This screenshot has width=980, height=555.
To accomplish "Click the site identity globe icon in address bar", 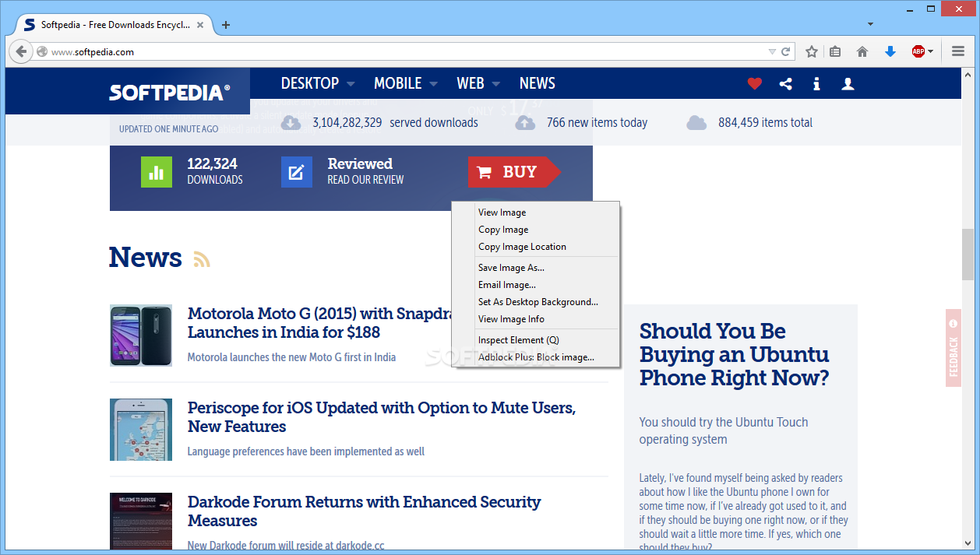I will click(x=42, y=52).
